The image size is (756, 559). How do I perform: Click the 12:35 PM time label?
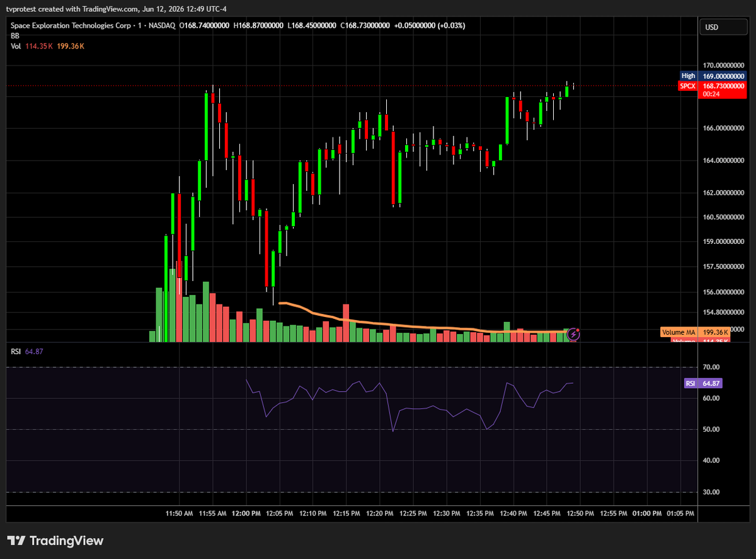(479, 514)
